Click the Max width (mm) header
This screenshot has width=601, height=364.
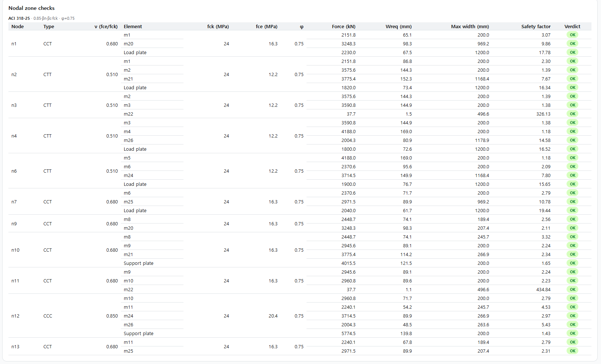tap(470, 26)
